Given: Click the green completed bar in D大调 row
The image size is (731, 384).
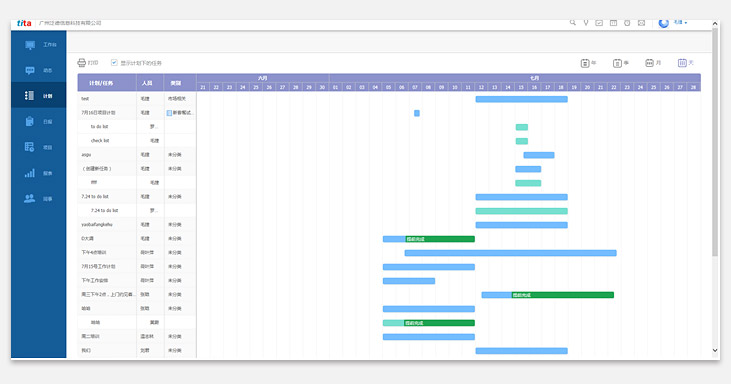Looking at the screenshot, I should (x=440, y=239).
